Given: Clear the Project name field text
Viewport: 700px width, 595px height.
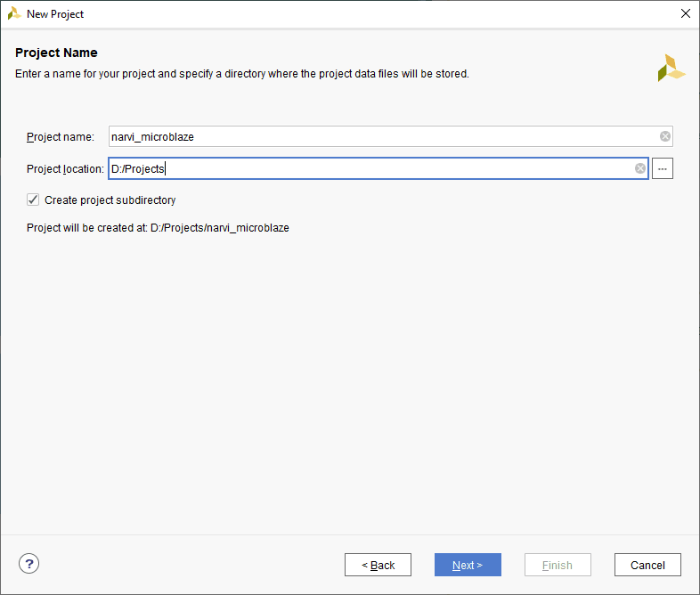Looking at the screenshot, I should [665, 136].
